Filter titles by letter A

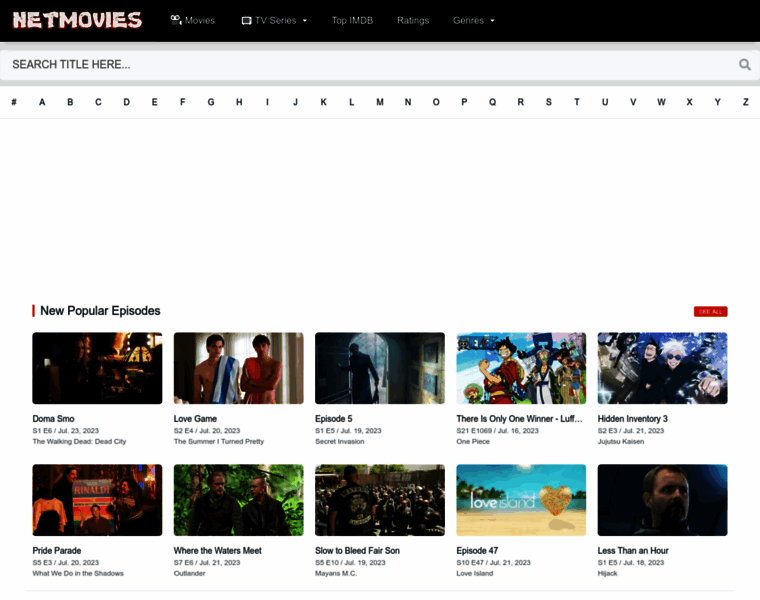42,102
